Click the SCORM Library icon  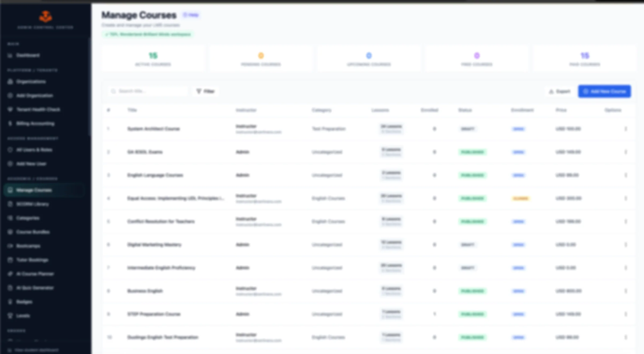point(10,204)
